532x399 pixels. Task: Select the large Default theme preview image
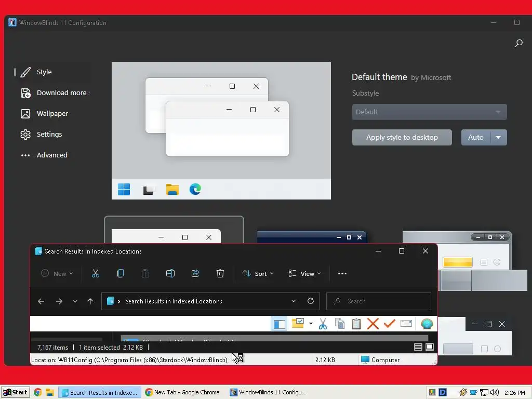click(x=221, y=130)
